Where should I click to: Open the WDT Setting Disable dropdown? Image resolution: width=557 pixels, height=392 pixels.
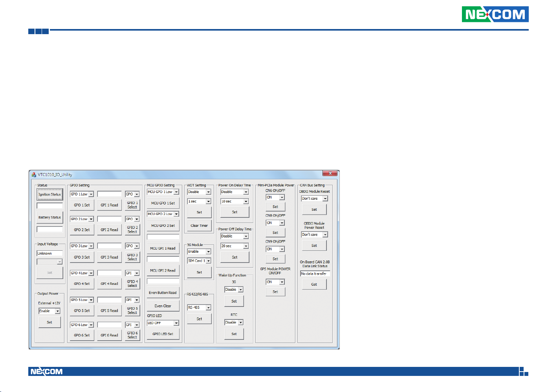(199, 192)
